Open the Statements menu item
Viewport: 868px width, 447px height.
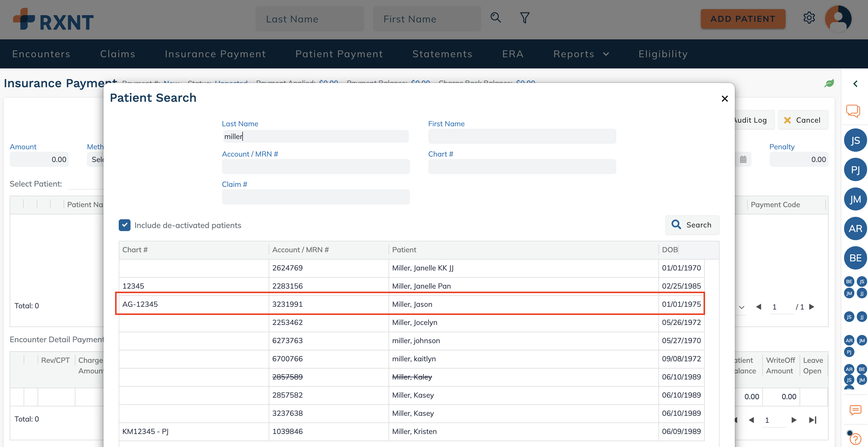442,54
